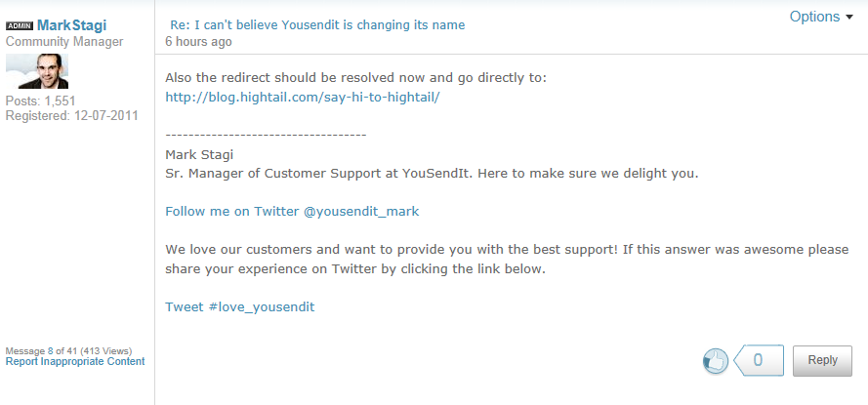Click the total messages count 41
The height and width of the screenshot is (405, 868).
[70, 350]
